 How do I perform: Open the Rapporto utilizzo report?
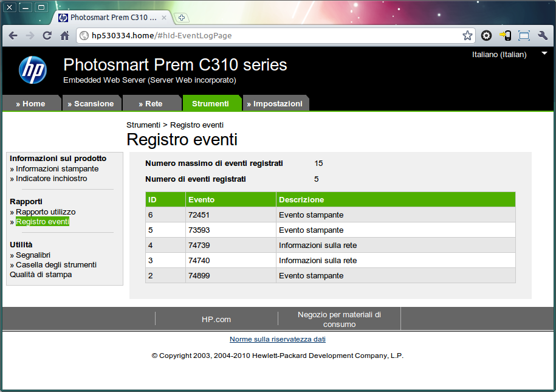[46, 211]
